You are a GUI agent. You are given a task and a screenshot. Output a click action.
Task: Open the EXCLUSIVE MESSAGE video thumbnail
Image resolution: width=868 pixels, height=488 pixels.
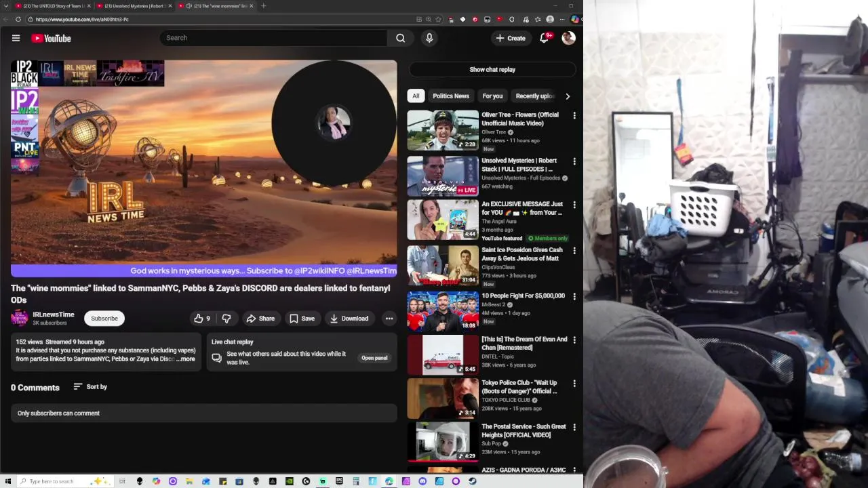tap(443, 219)
